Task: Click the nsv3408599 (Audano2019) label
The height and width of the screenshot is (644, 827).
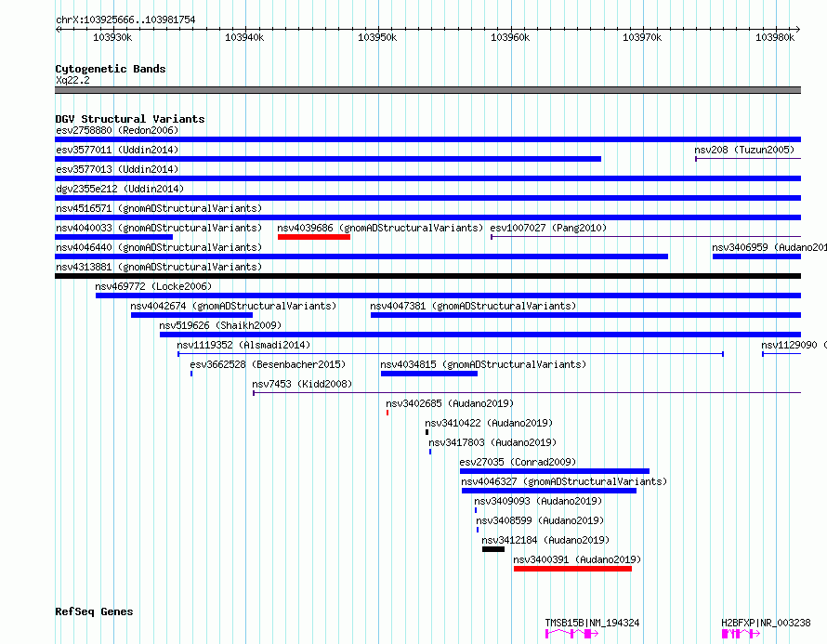Action: click(540, 520)
